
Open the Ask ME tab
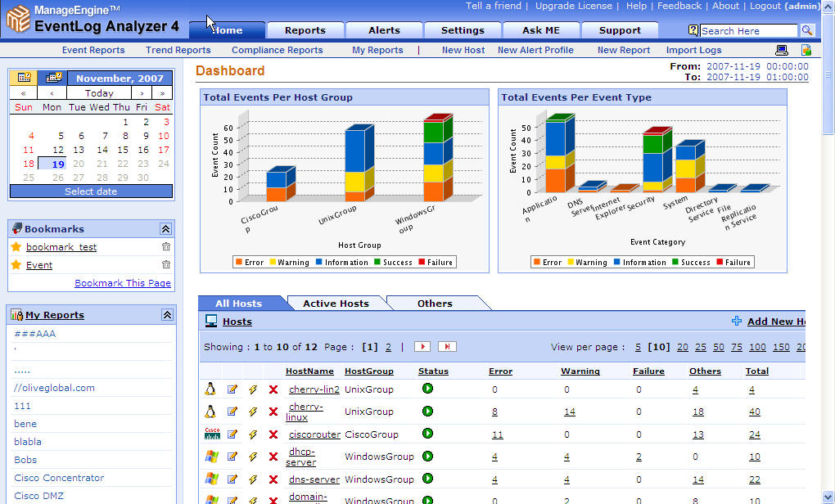click(x=541, y=30)
